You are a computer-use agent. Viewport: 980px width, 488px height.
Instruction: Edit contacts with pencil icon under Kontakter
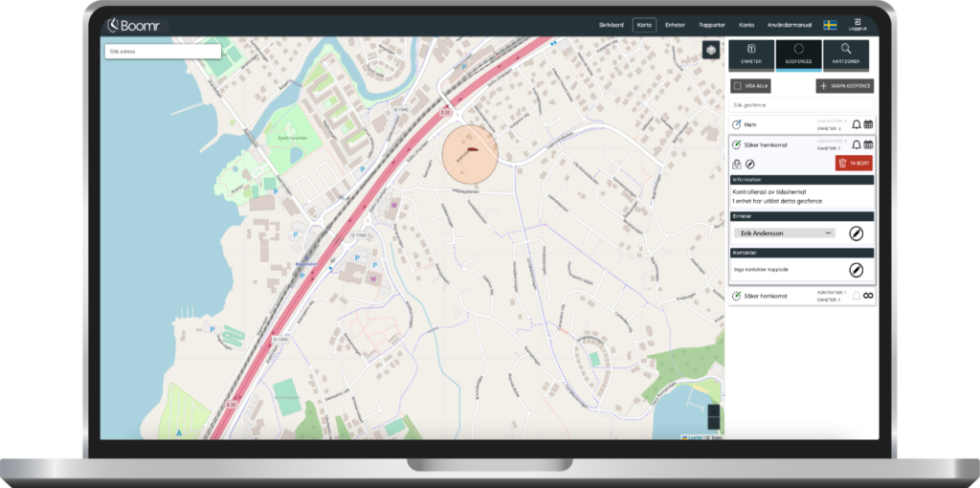pos(856,270)
